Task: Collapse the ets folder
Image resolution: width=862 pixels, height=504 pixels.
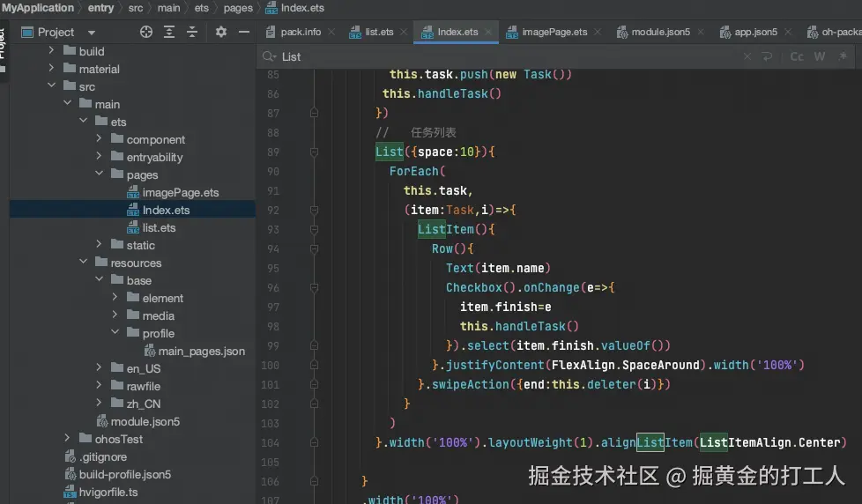Action: click(83, 121)
